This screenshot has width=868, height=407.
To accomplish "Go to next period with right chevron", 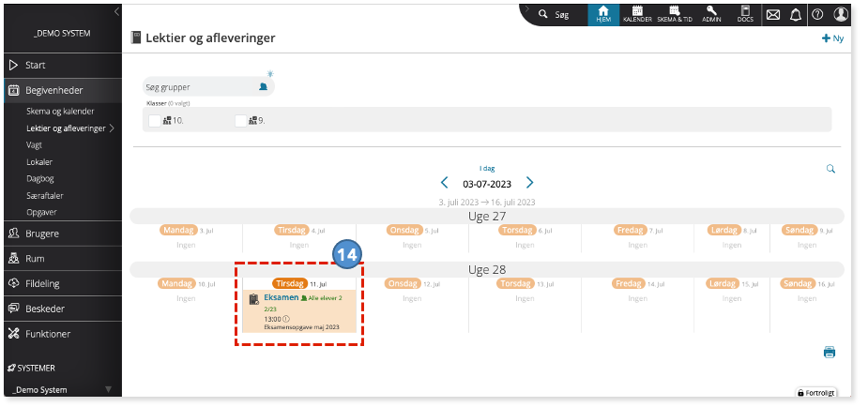I will pyautogui.click(x=530, y=183).
